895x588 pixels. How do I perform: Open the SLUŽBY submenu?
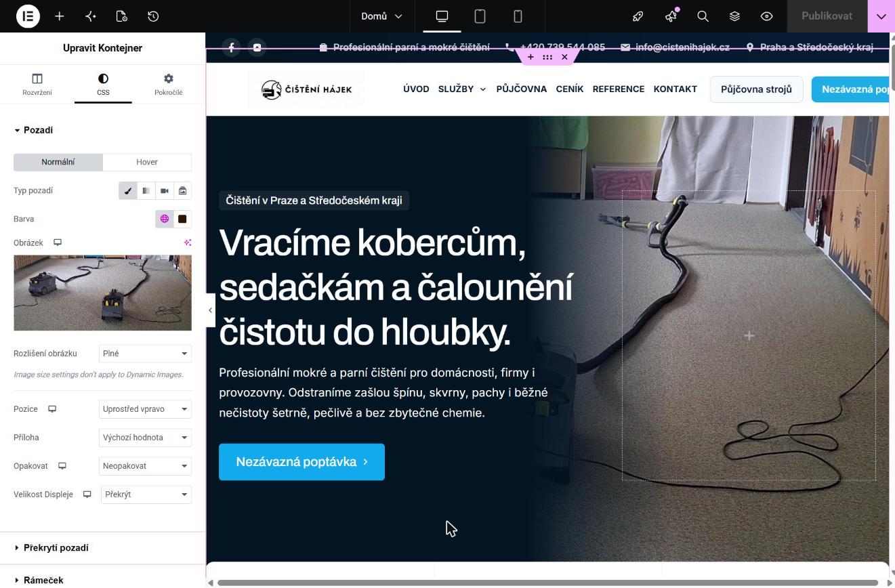click(462, 89)
